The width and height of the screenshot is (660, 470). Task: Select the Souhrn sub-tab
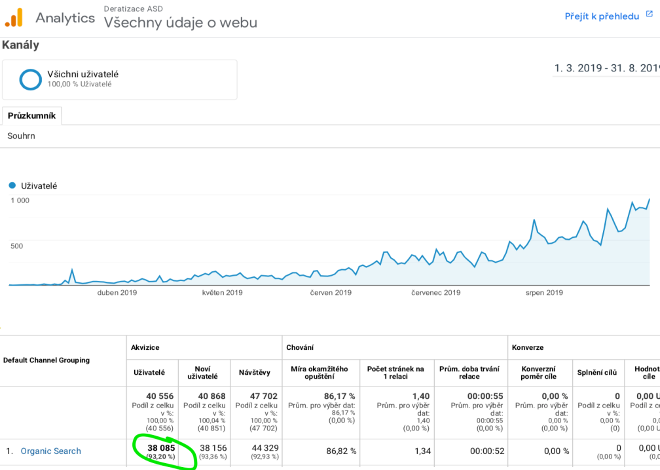click(x=21, y=136)
